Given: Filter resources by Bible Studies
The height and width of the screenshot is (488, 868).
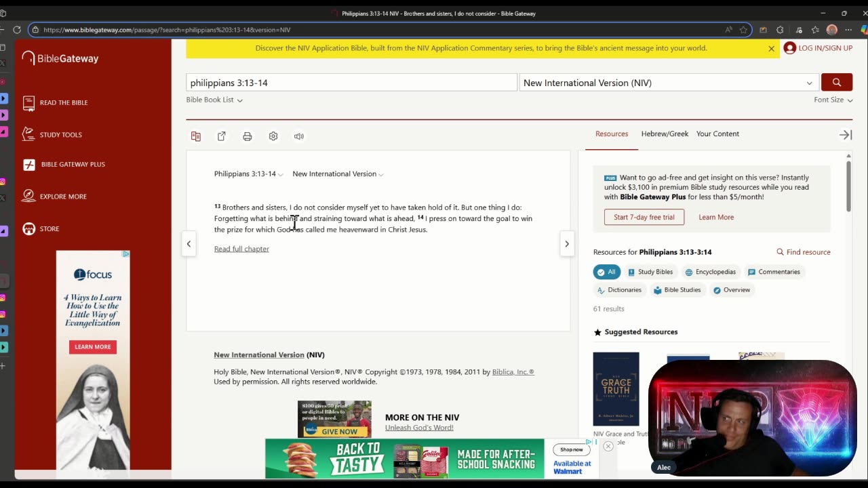Looking at the screenshot, I should pos(677,290).
